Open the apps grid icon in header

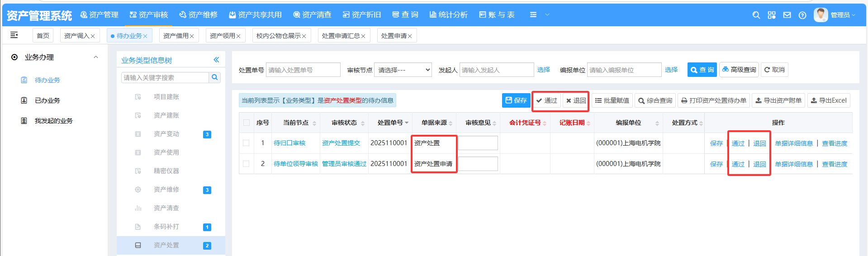pos(772,15)
